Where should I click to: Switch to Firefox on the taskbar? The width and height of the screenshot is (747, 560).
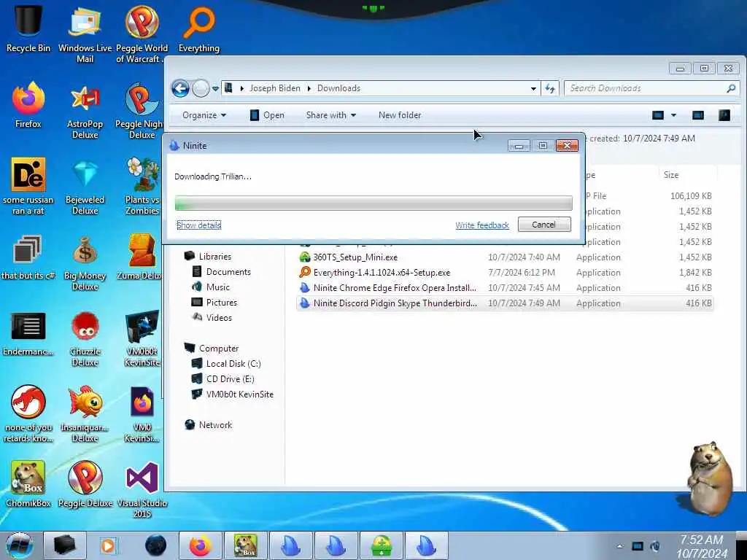tap(201, 545)
